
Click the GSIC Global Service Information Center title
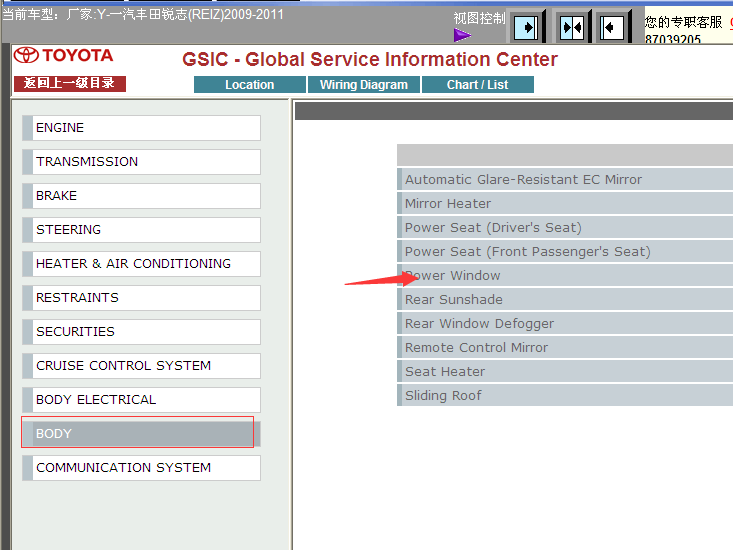click(x=370, y=59)
